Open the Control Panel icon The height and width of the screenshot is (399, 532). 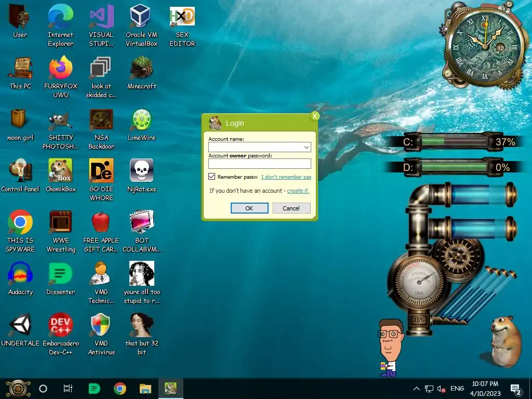click(x=20, y=176)
